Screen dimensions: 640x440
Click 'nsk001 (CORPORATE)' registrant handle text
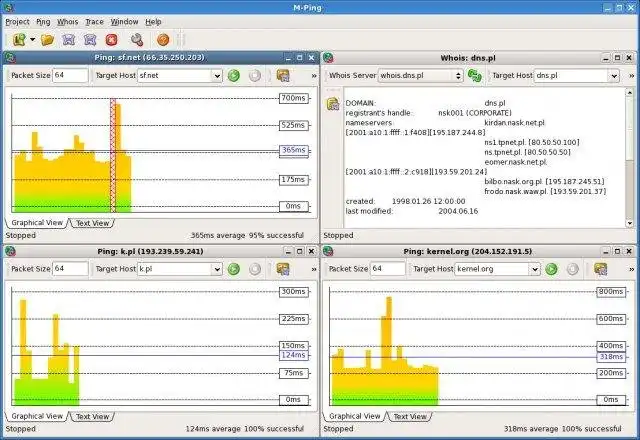[475, 113]
